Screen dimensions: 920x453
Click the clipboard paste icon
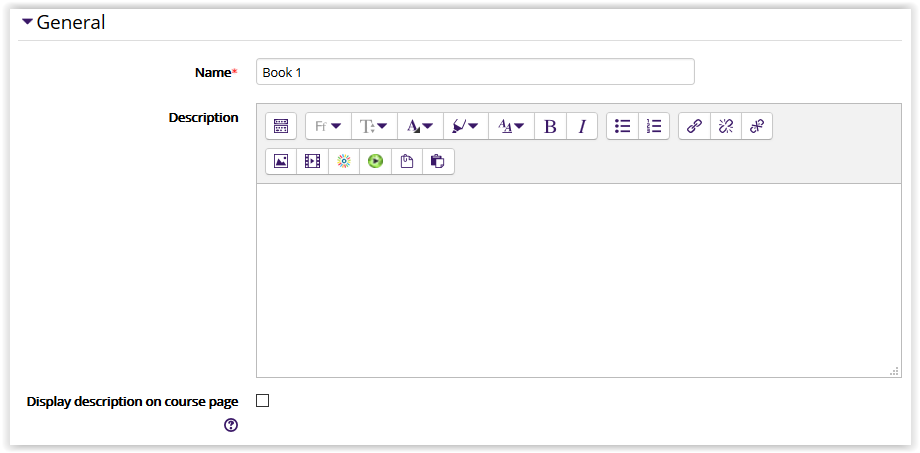click(407, 161)
